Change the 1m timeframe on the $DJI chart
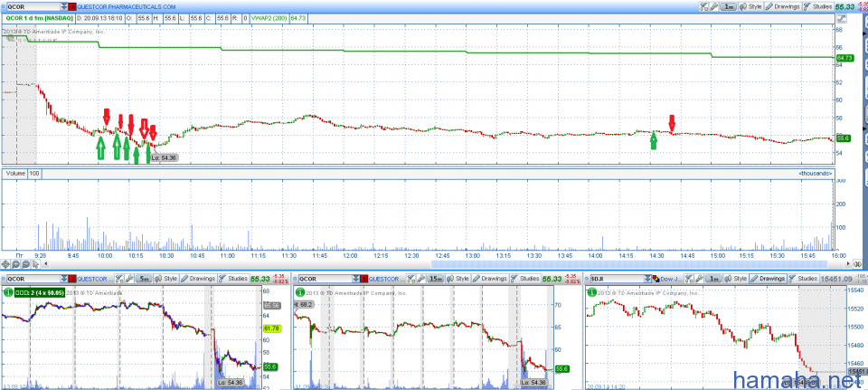 [713, 279]
